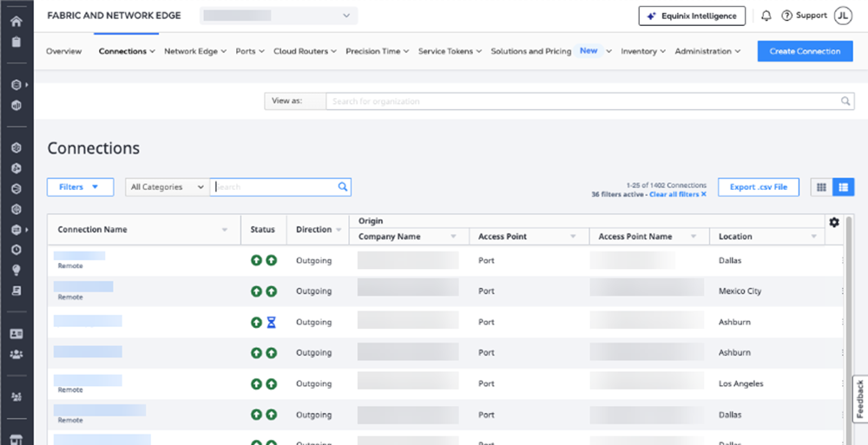Open the notifications bell

pyautogui.click(x=766, y=16)
